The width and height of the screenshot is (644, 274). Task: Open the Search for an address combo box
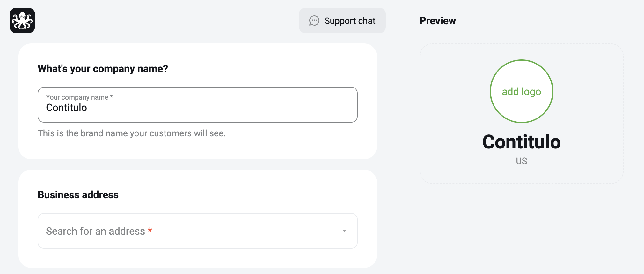198,231
